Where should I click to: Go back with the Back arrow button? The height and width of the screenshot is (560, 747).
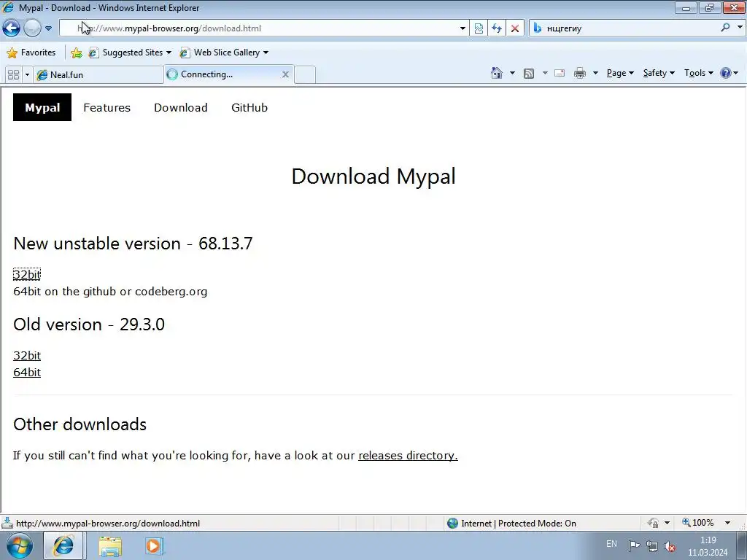12,28
